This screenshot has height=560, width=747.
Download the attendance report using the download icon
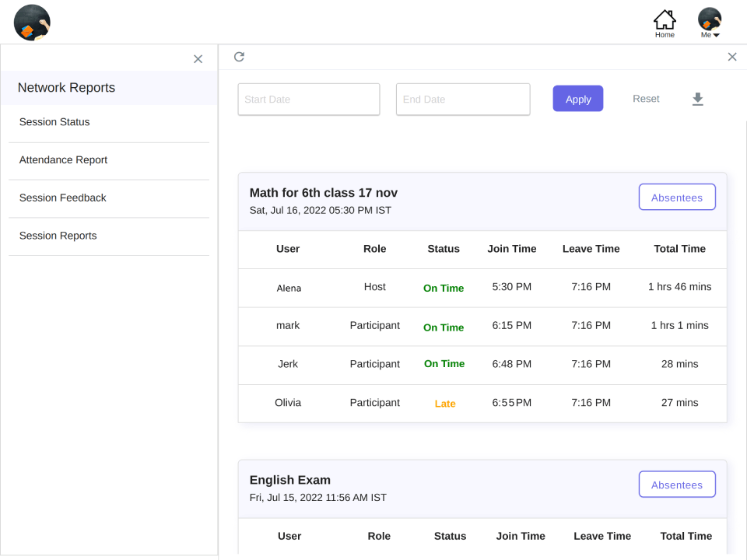point(697,99)
